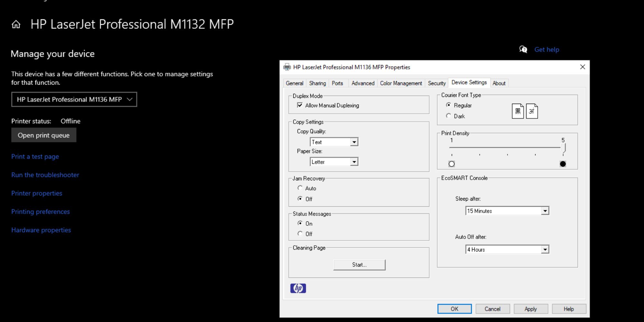
Task: Click Run the troubleshooter link
Action: pos(45,175)
